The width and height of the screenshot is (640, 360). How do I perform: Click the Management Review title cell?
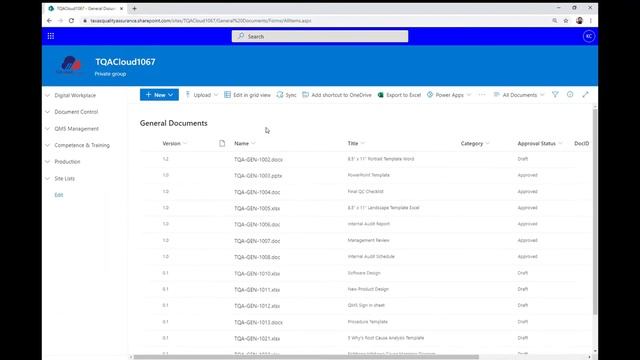click(369, 240)
